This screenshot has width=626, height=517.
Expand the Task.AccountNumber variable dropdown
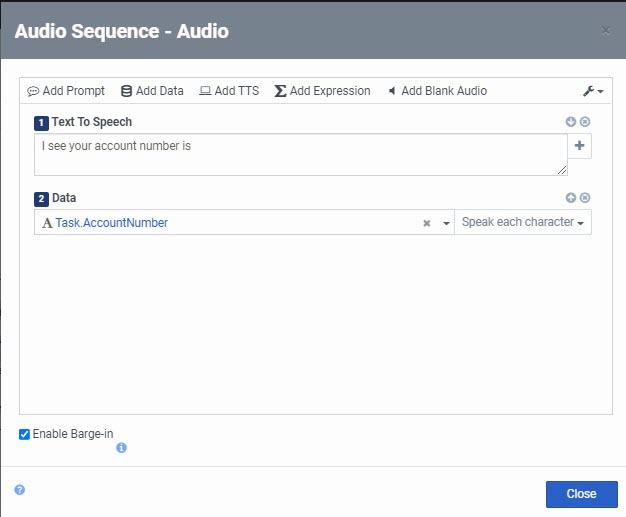tap(446, 223)
